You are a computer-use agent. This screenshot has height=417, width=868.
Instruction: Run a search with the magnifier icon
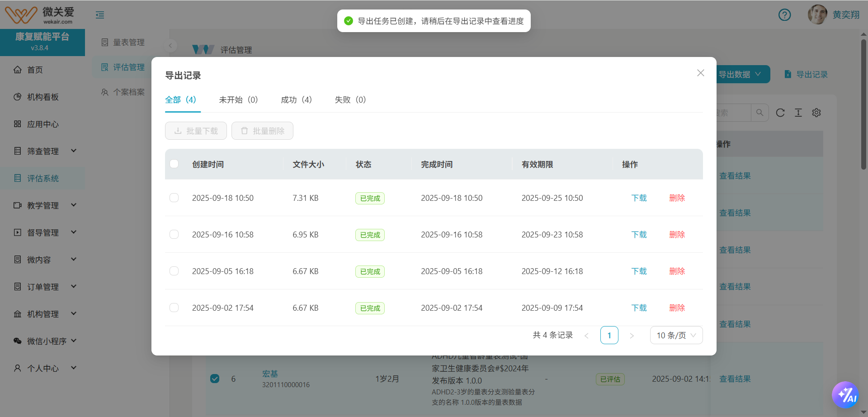coord(759,113)
